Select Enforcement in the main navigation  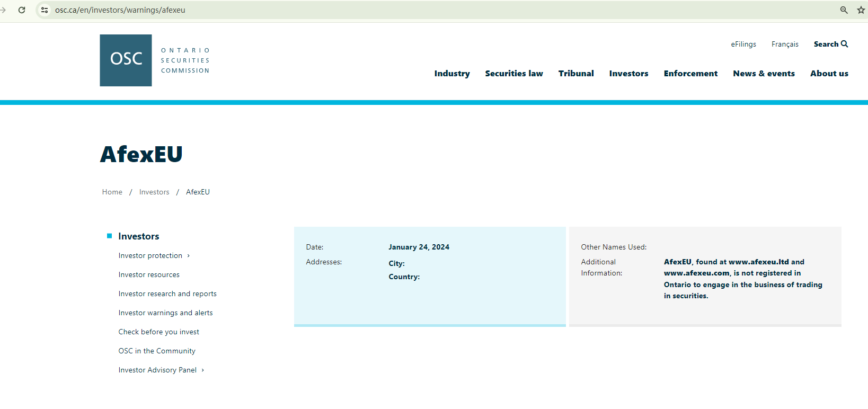pos(690,74)
